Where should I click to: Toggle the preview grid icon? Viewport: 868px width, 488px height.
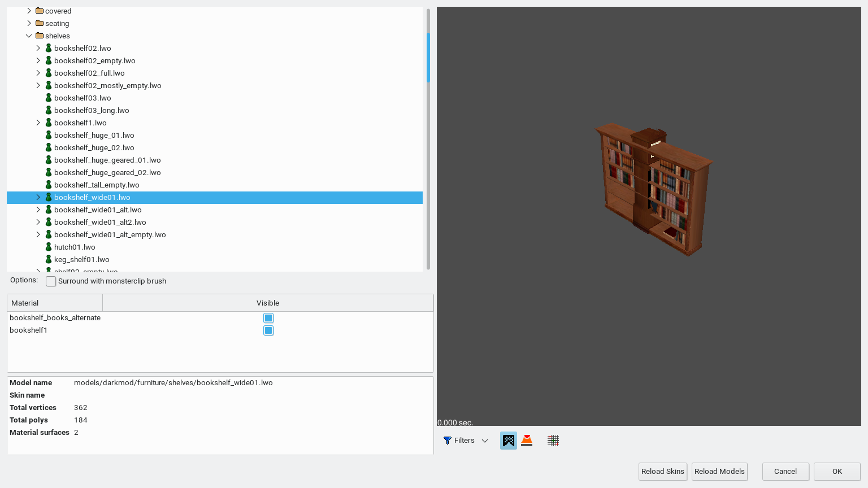tap(553, 441)
